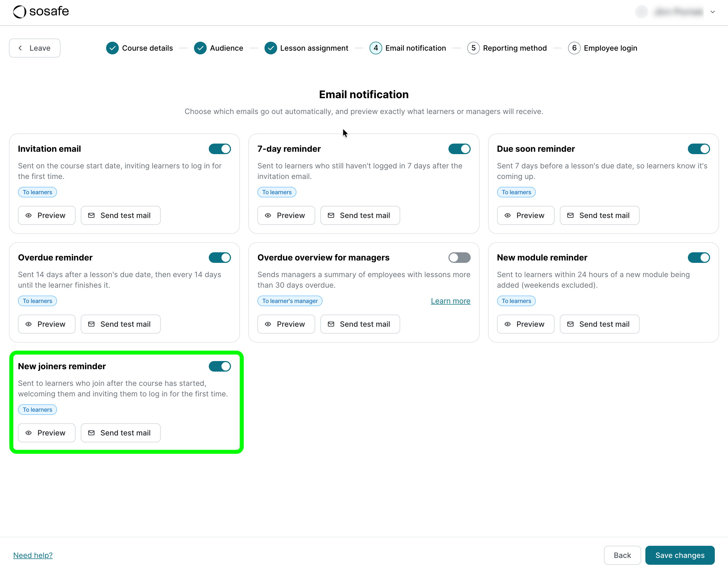728x569 pixels.
Task: Go to the Lesson assignment step
Action: (306, 48)
